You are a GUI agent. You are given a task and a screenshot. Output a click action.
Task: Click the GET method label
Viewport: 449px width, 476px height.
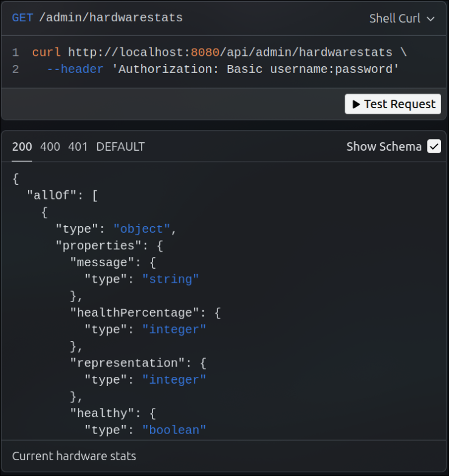tap(22, 18)
